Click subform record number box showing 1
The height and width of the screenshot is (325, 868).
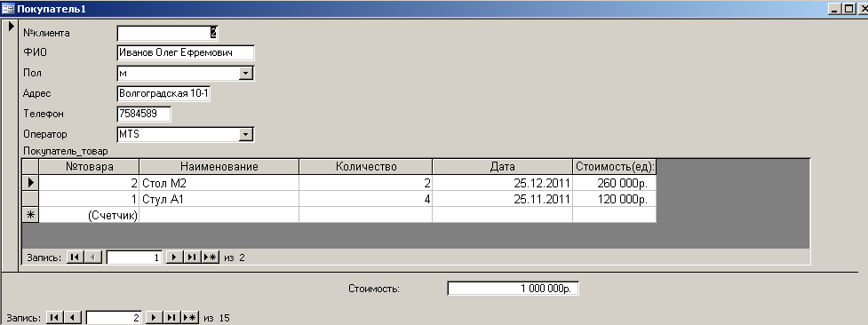134,257
